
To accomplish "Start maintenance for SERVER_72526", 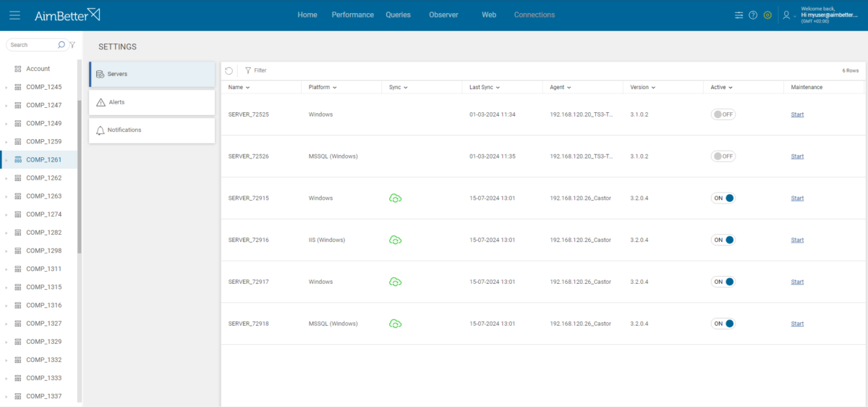I will 797,156.
